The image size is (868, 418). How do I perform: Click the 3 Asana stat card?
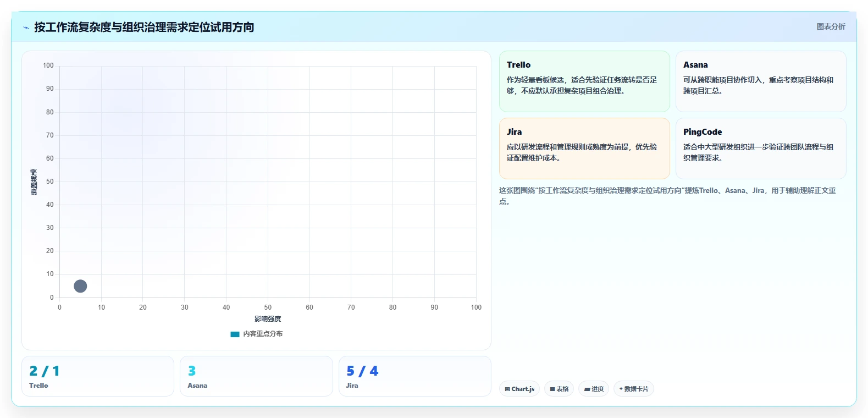(256, 376)
